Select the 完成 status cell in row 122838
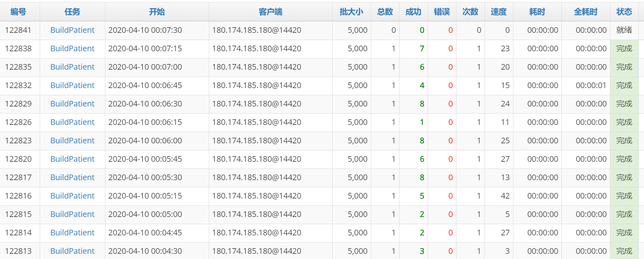This screenshot has width=644, height=259. click(x=624, y=49)
